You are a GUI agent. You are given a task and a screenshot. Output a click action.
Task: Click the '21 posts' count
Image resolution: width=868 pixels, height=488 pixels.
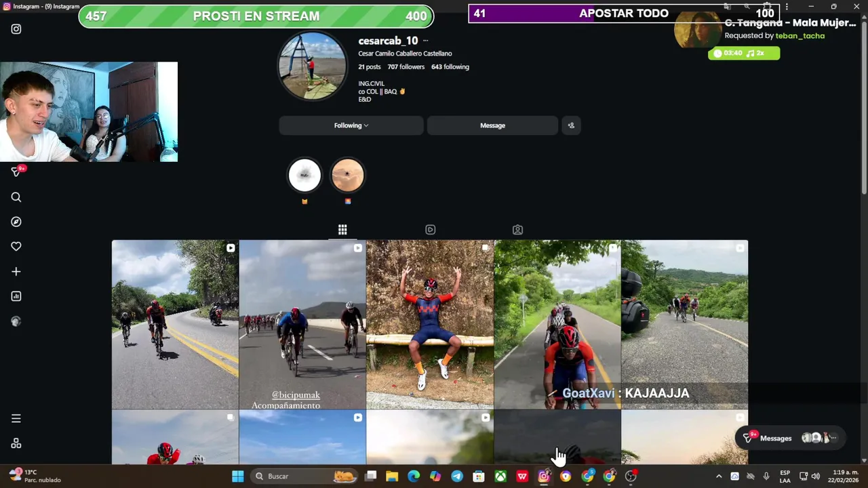coord(370,67)
